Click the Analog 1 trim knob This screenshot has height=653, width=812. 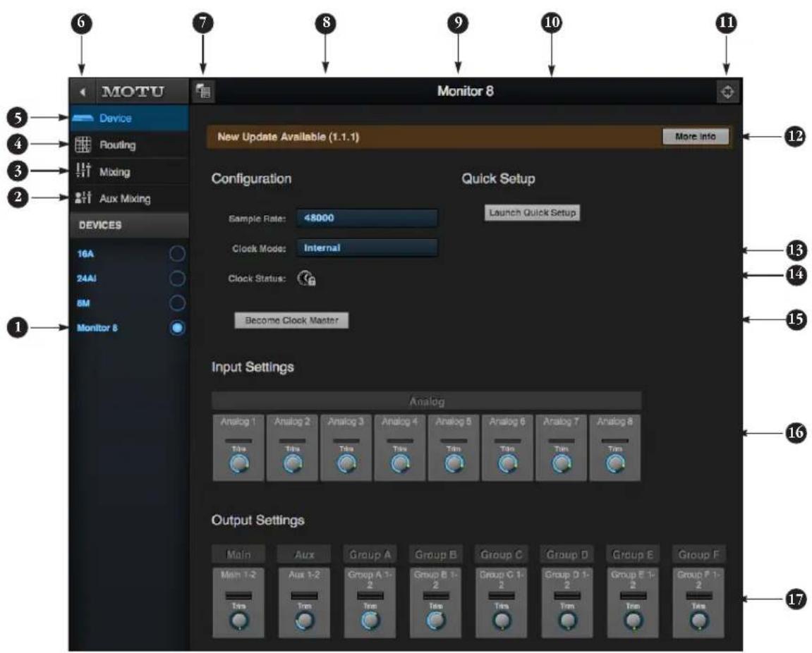(x=238, y=464)
